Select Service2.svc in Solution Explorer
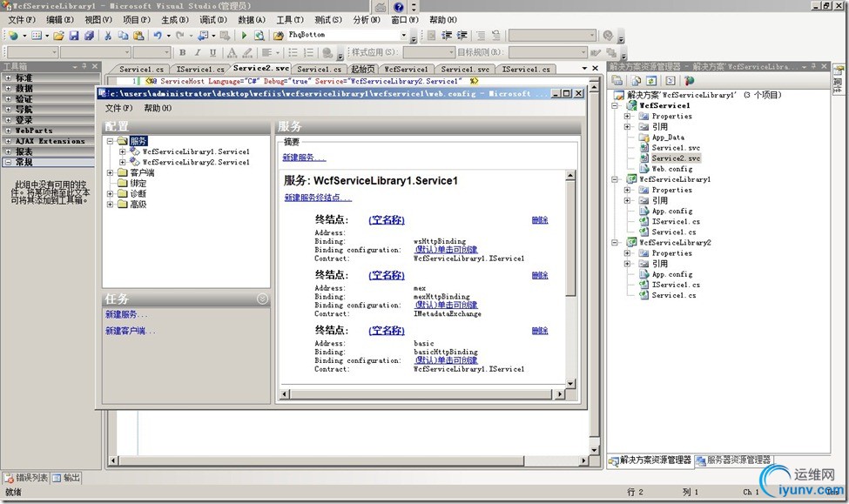 click(676, 158)
